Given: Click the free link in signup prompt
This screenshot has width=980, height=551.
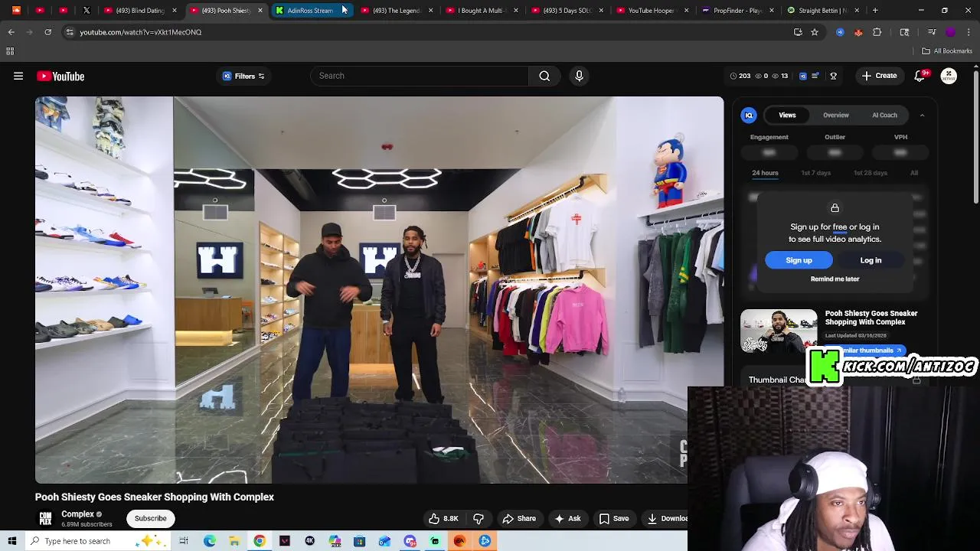Looking at the screenshot, I should coord(840,227).
